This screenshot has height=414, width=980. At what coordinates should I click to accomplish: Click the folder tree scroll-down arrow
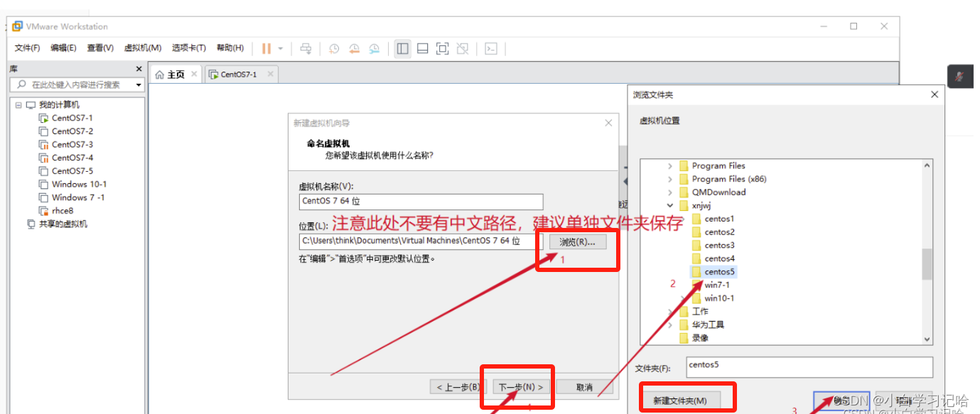(927, 340)
